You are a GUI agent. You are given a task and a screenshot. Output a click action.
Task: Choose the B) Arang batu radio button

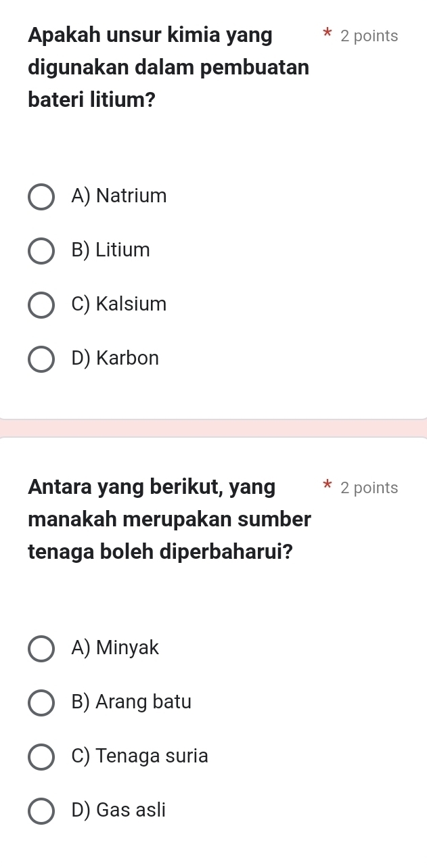[x=41, y=702]
